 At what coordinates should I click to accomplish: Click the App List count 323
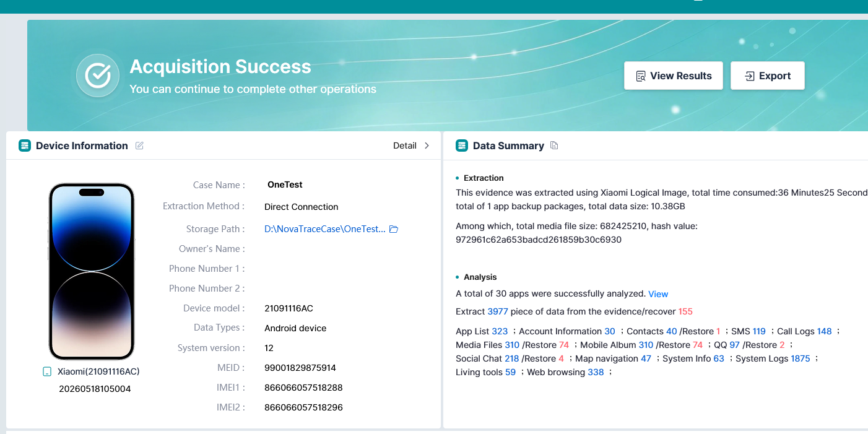[x=500, y=331]
